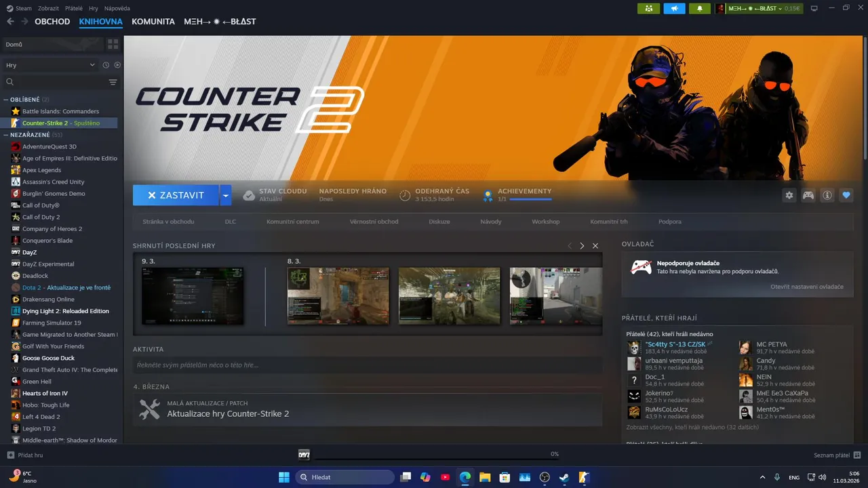Open the notifications bell button
This screenshot has height=488, width=868.
(700, 8)
